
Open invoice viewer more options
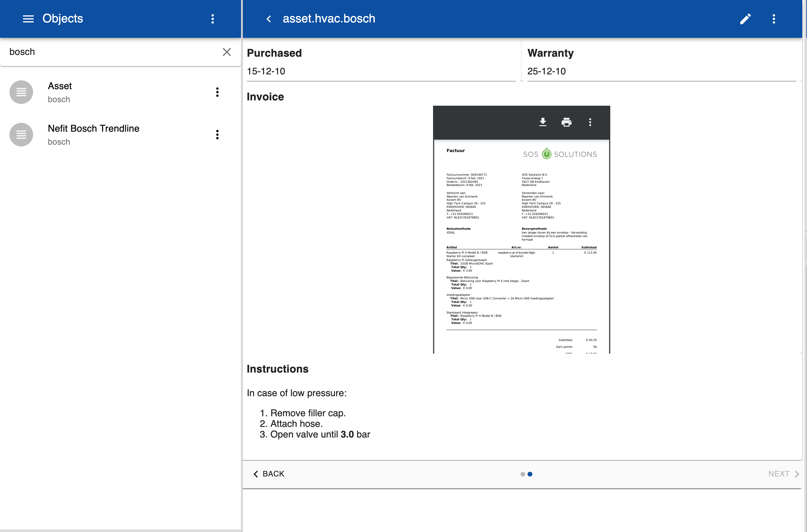(x=590, y=122)
